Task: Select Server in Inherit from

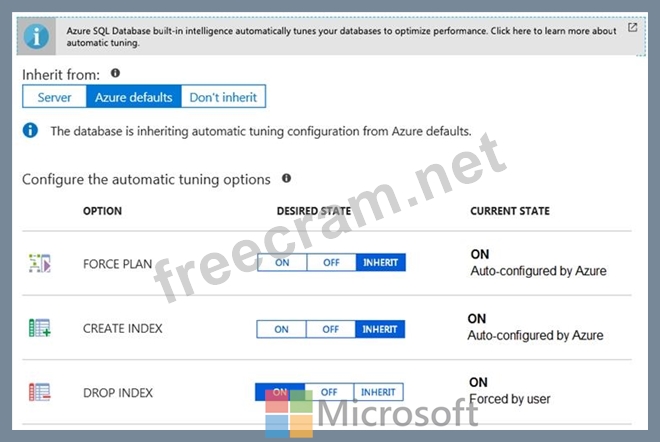Action: tap(54, 97)
